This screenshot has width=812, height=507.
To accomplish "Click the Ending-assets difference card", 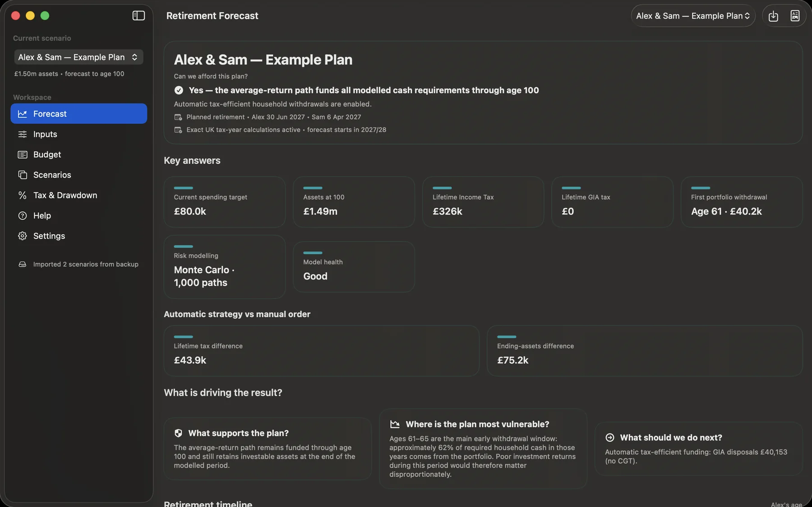I will 645,351.
